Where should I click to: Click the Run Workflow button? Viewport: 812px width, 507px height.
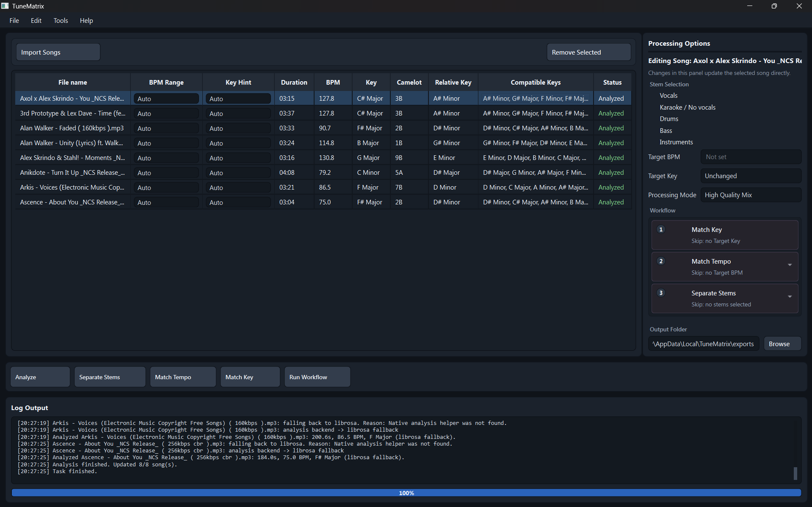(317, 377)
